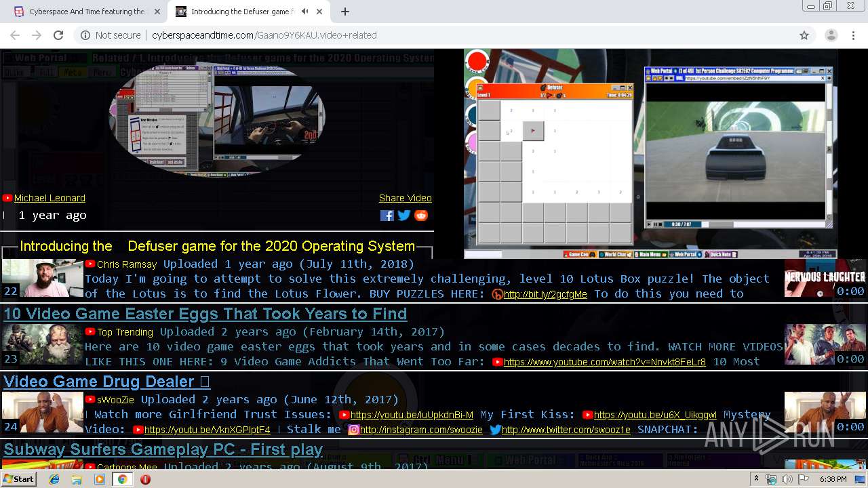
Task: Open the Chrome profile avatar menu
Action: click(x=831, y=35)
